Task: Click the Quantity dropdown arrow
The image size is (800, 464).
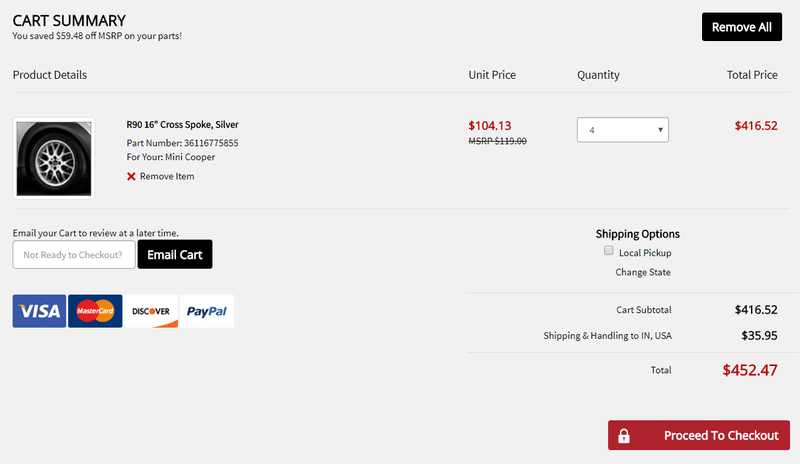Action: pos(660,130)
